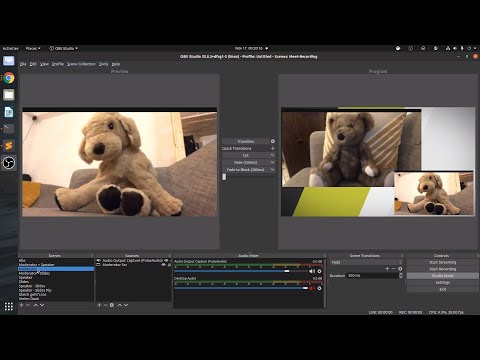The height and width of the screenshot is (360, 480).
Task: Mute Audio Output Capture speaker icon
Action: coord(312,271)
